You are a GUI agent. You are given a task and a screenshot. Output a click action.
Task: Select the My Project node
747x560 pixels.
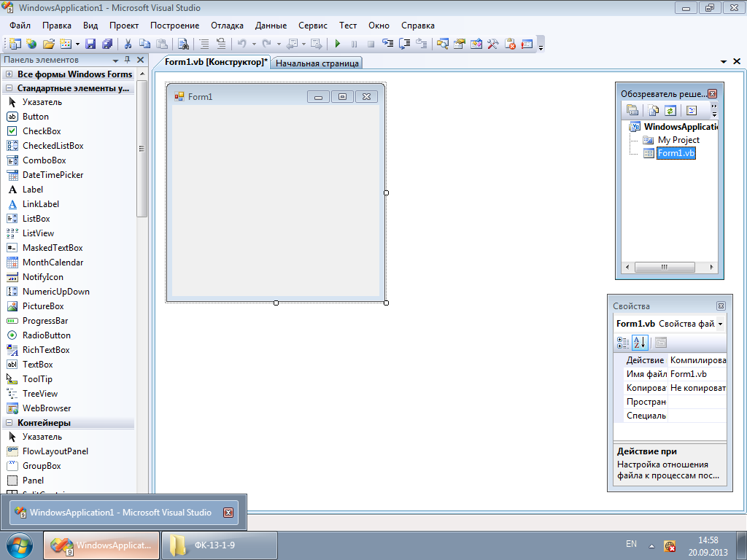point(678,140)
